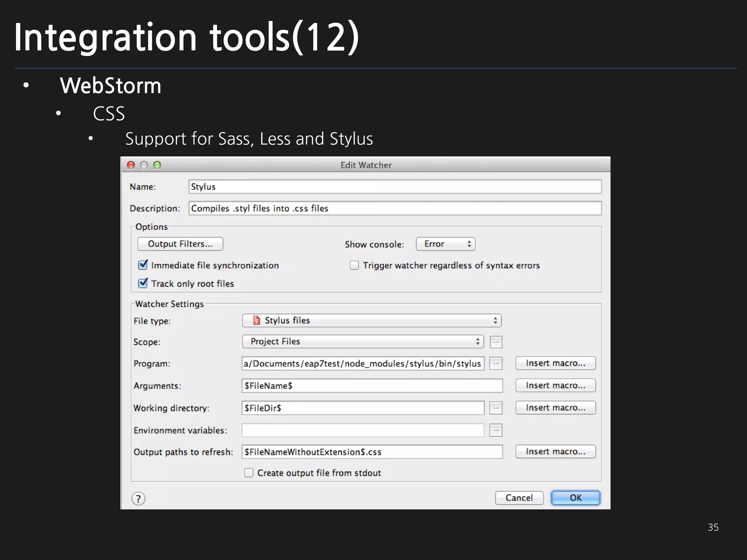Open the File type Stylus files dropdown
The image size is (747, 560).
tap(372, 320)
